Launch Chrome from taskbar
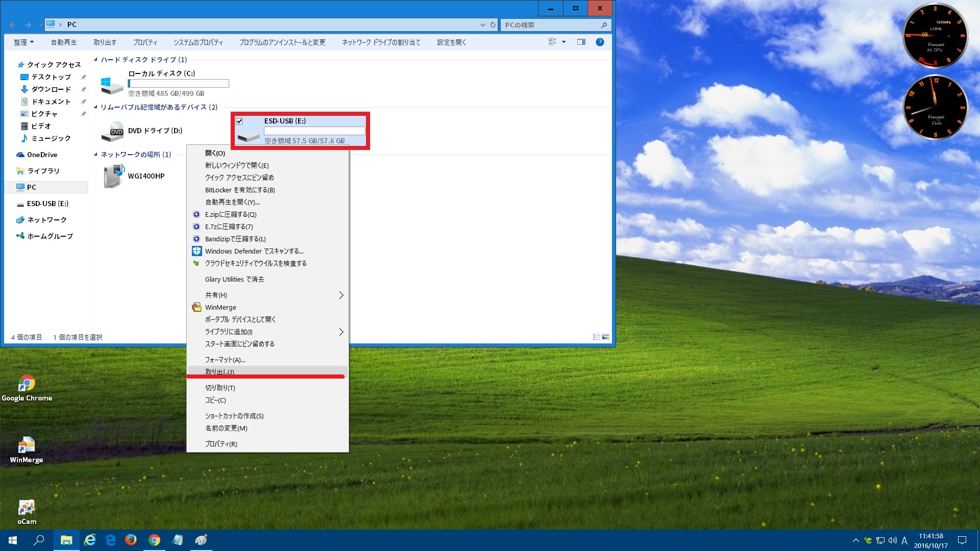Viewport: 980px width, 551px height. pyautogui.click(x=154, y=540)
